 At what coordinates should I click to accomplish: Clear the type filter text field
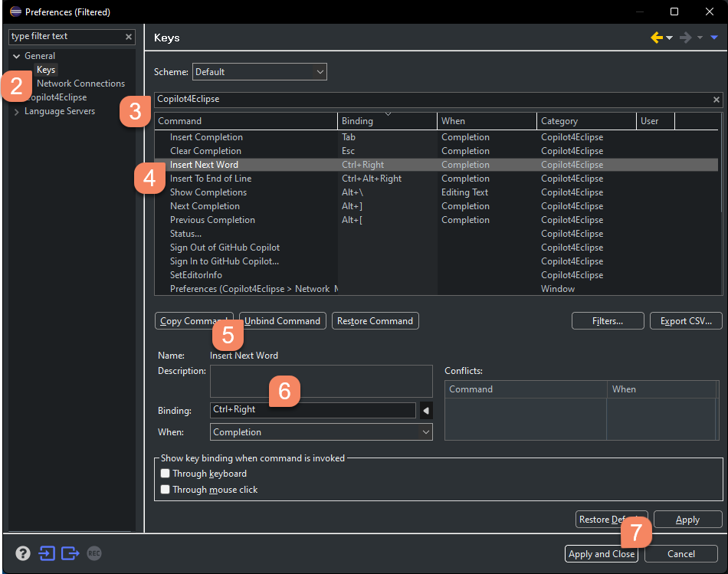(x=129, y=37)
